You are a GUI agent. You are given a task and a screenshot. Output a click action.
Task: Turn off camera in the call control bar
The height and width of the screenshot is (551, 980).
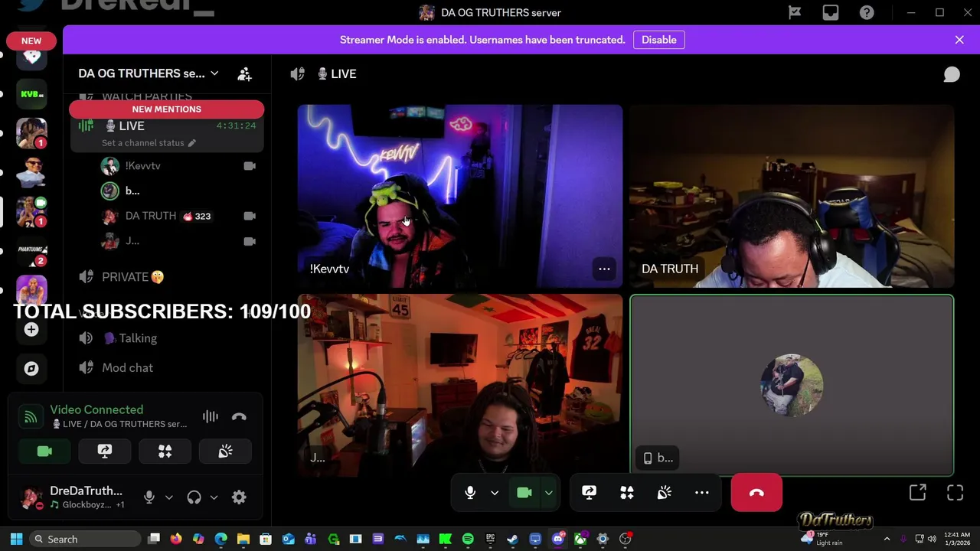(524, 493)
